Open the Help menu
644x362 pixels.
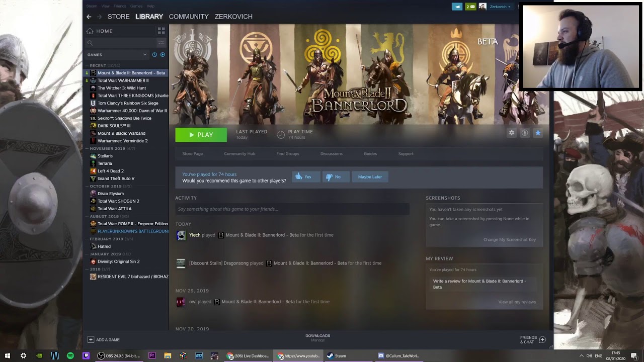(x=150, y=6)
